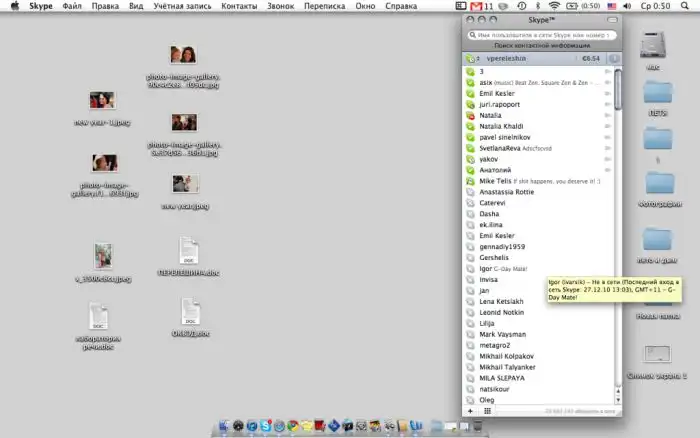This screenshot has width=700, height=438.
Task: Open the dial pad grid icon
Action: click(x=487, y=411)
